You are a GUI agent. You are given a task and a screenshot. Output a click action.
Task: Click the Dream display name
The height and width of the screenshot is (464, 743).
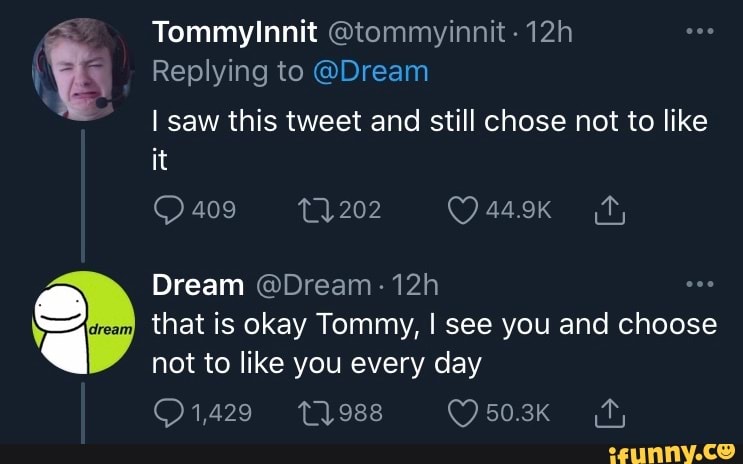(198, 286)
